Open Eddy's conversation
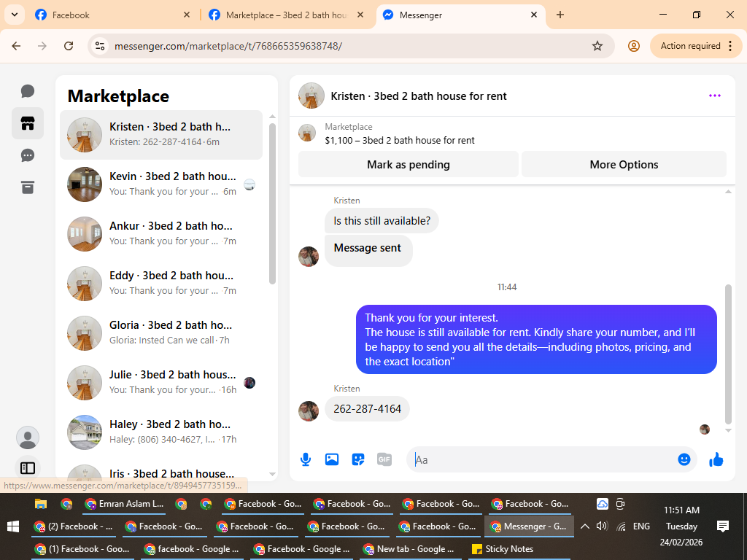 pos(161,284)
